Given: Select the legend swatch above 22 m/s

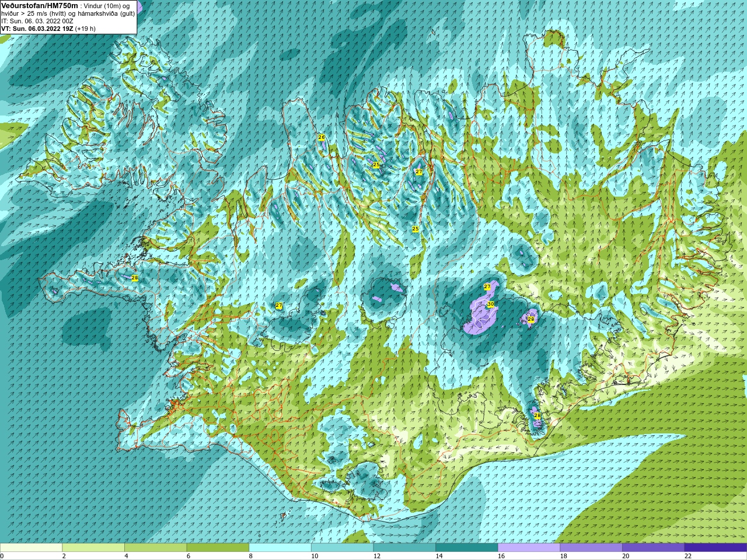Looking at the screenshot, I should pyautogui.click(x=715, y=548).
